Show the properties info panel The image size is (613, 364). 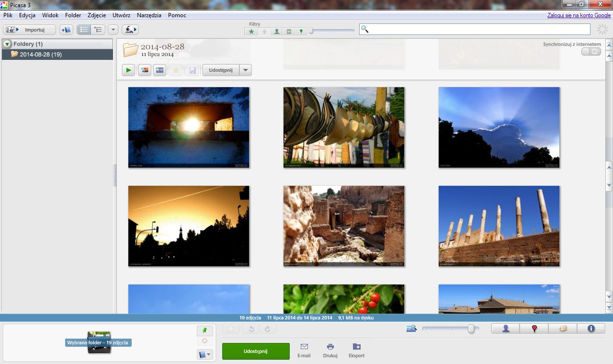point(591,329)
